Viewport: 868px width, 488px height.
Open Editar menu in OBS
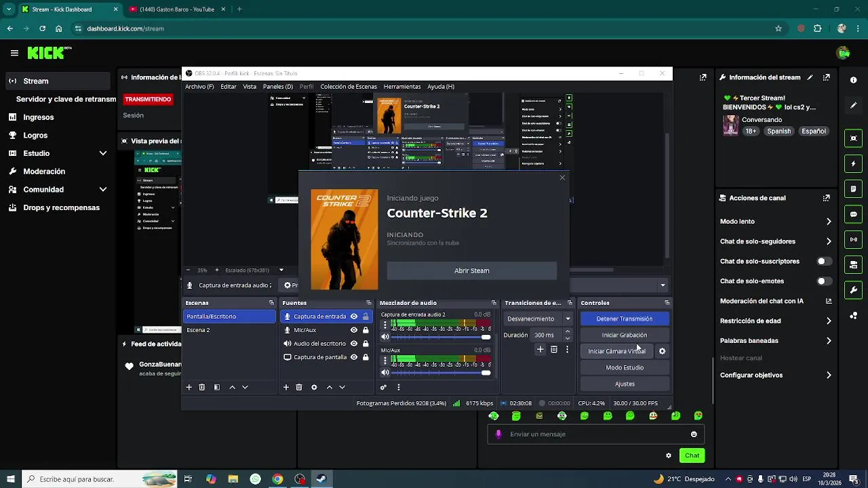pyautogui.click(x=229, y=87)
